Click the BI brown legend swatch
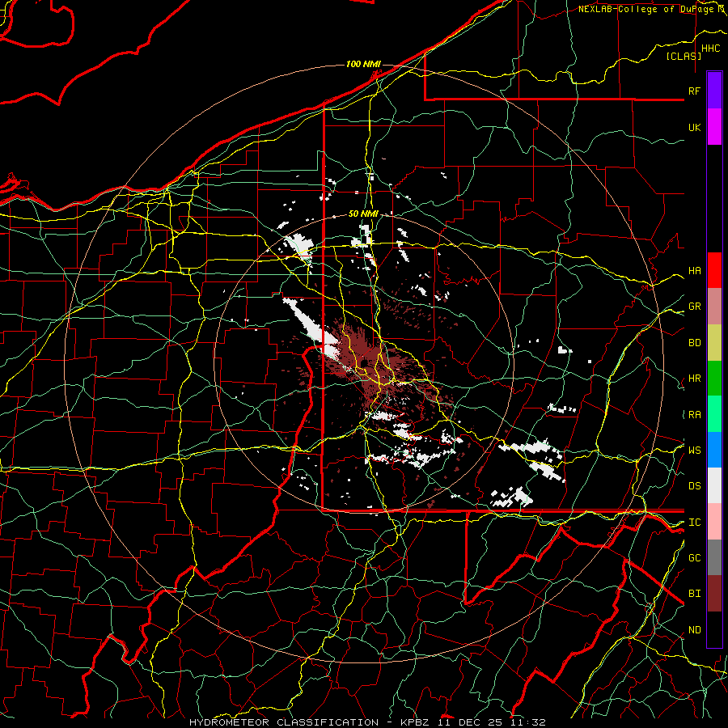Image resolution: width=728 pixels, height=728 pixels. click(x=714, y=594)
